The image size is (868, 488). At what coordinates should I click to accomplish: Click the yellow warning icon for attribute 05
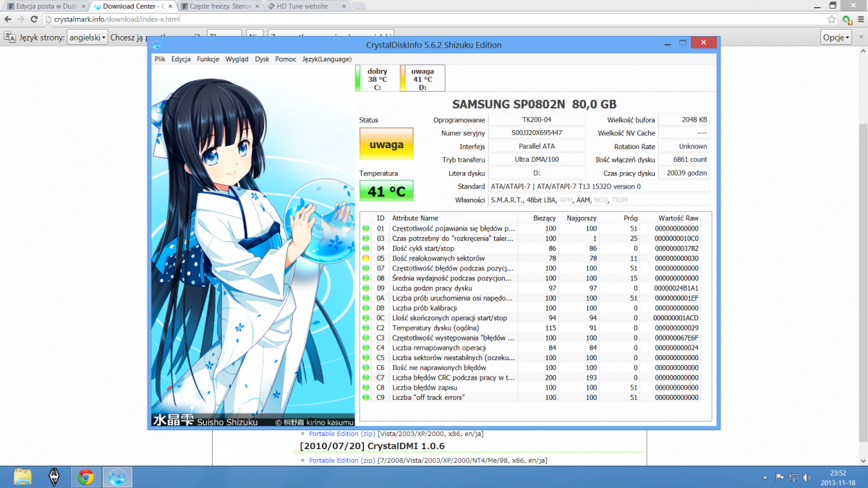[366, 258]
